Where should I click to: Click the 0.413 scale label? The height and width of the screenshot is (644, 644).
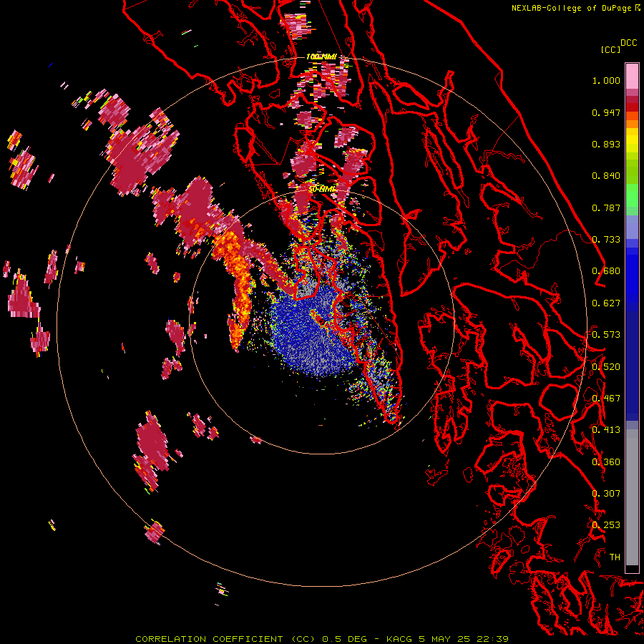point(606,430)
